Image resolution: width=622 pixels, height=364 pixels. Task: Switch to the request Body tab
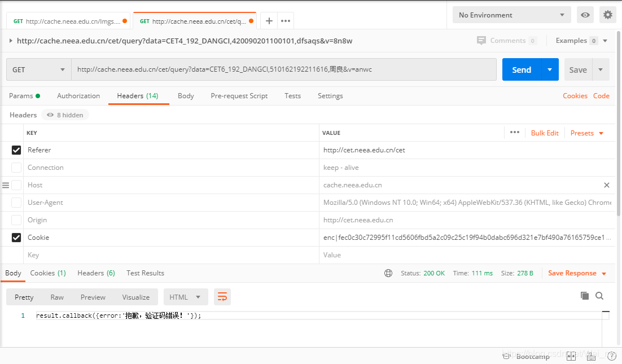coord(186,96)
